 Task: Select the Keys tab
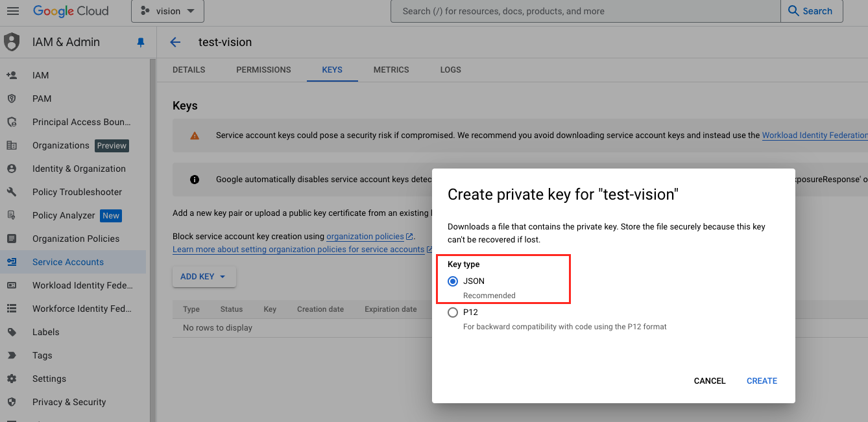coord(332,69)
